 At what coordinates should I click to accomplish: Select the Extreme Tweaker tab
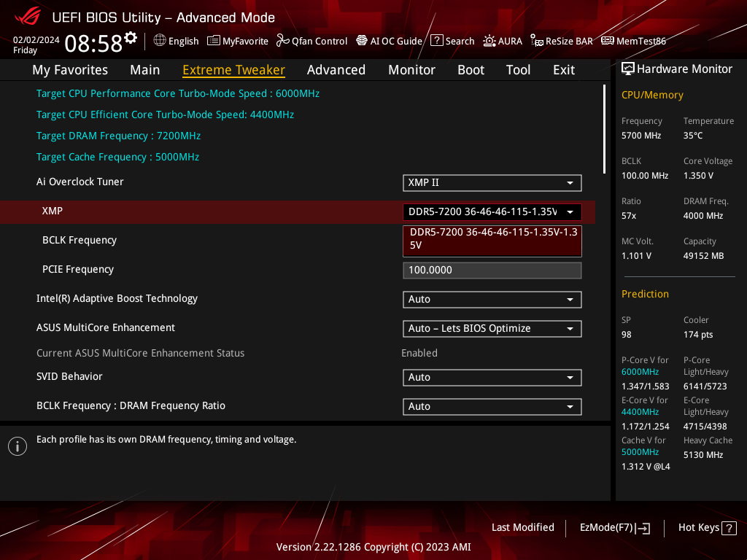click(x=233, y=70)
